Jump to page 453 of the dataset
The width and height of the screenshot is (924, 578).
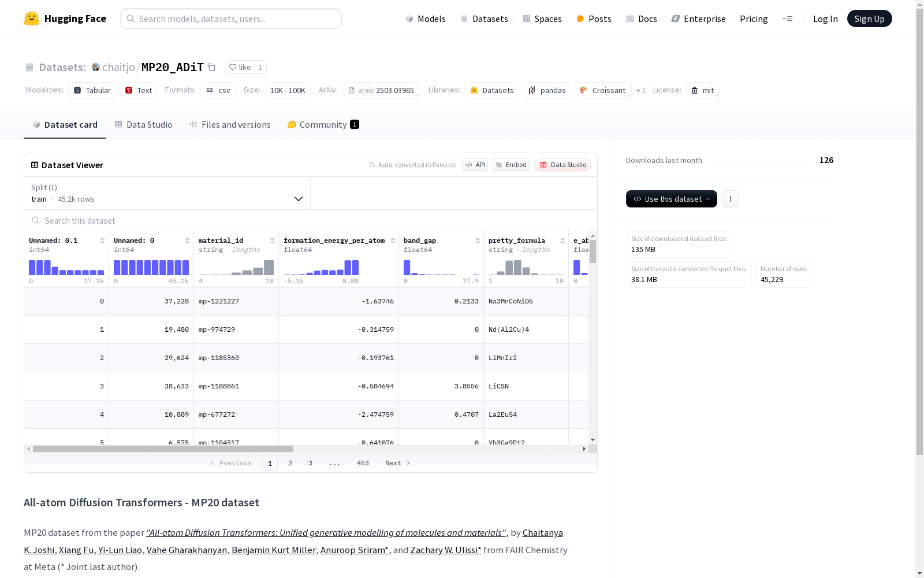[x=363, y=463]
